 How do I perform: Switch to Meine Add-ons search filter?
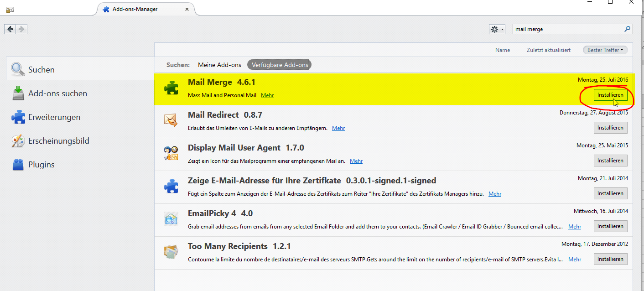pos(219,65)
